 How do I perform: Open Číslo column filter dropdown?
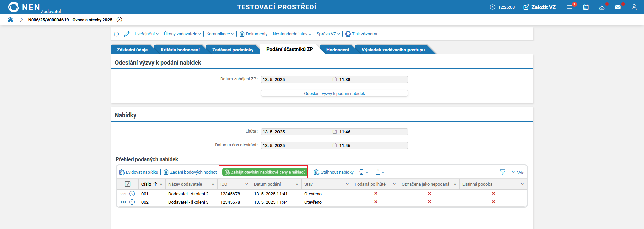(161, 184)
